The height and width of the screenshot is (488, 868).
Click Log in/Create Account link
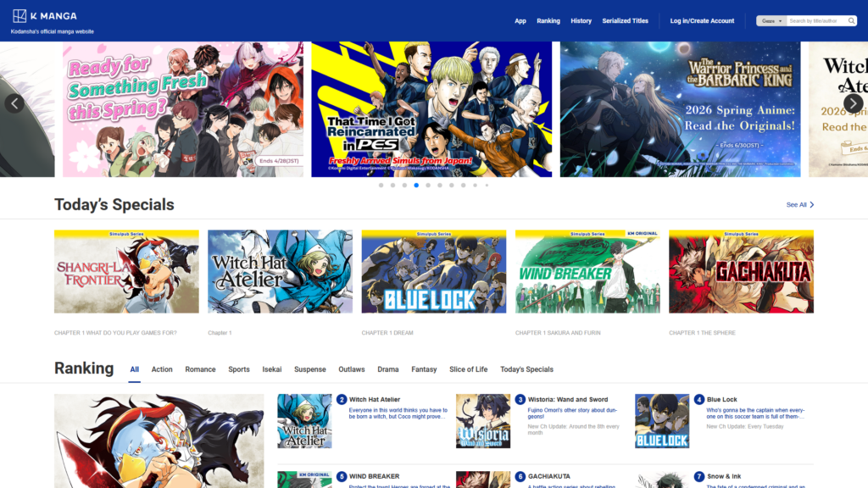pyautogui.click(x=702, y=20)
